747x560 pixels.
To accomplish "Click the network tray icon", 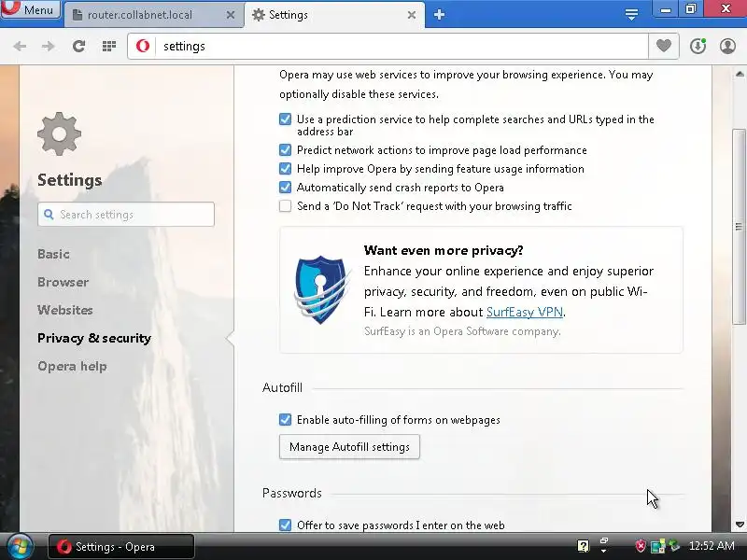I will (x=657, y=546).
